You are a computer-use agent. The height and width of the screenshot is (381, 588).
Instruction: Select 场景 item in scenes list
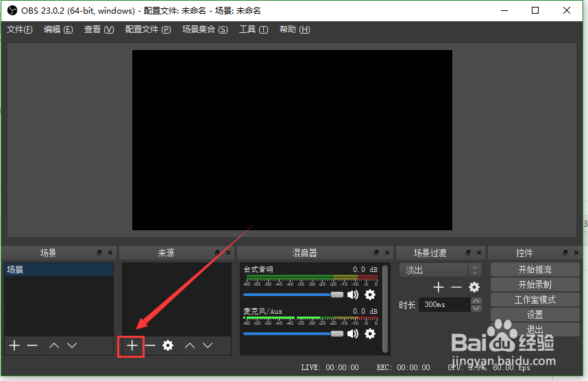click(x=59, y=269)
